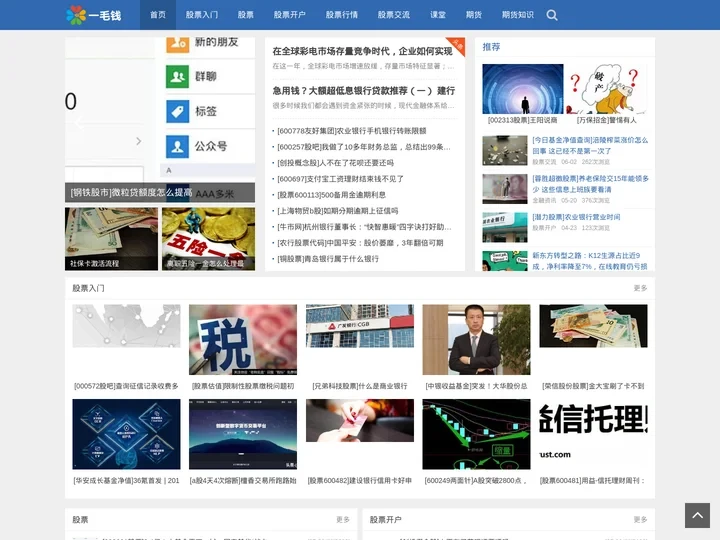Open [薛胜超微股票]养老保险交15年 article
Viewport: 720px width, 540px height.
[591, 184]
